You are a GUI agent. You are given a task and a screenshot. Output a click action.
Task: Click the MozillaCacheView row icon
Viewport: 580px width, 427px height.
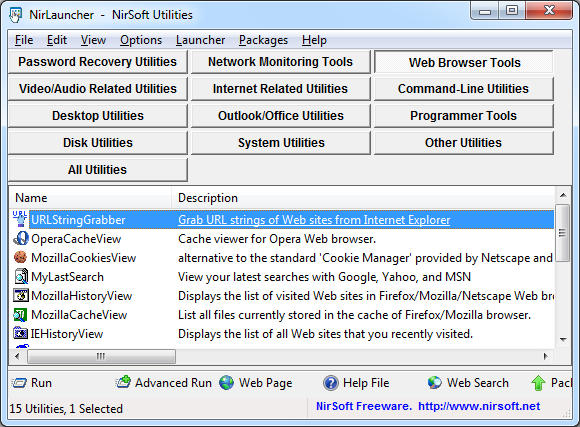[21, 315]
